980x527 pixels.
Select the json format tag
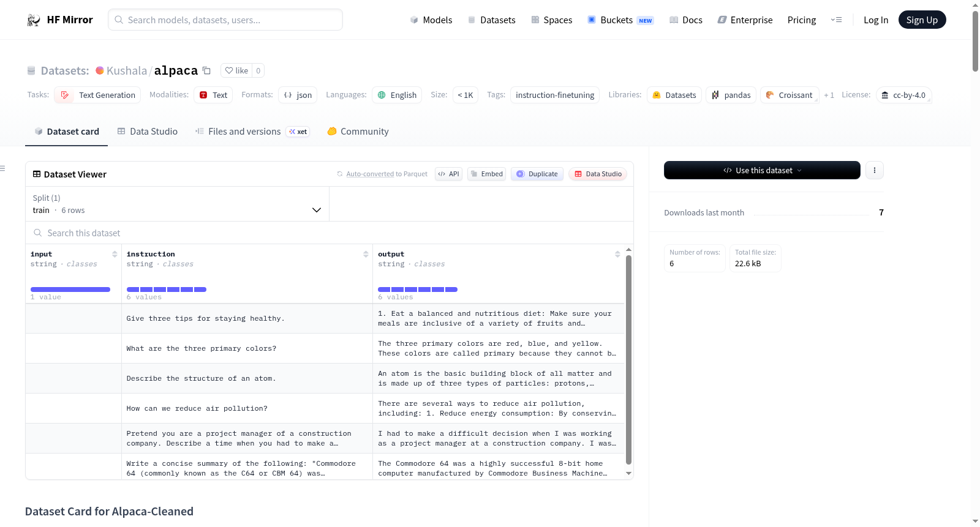pyautogui.click(x=298, y=95)
